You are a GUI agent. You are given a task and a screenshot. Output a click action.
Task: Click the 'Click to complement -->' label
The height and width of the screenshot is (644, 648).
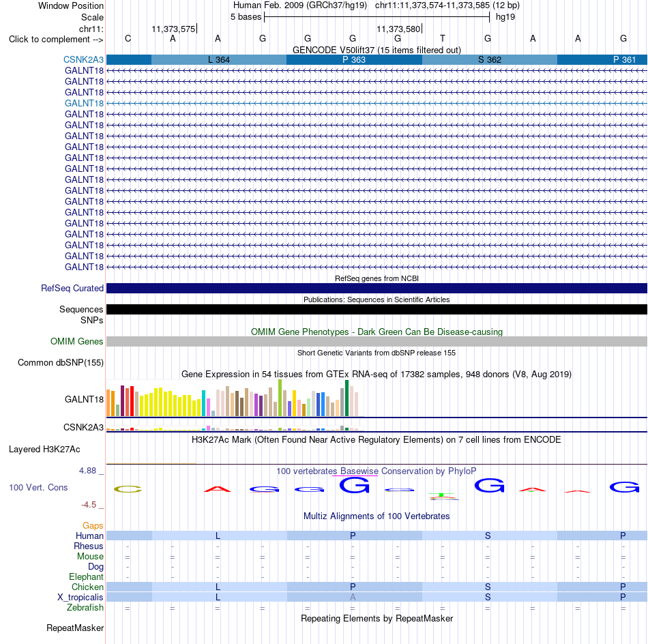point(56,40)
